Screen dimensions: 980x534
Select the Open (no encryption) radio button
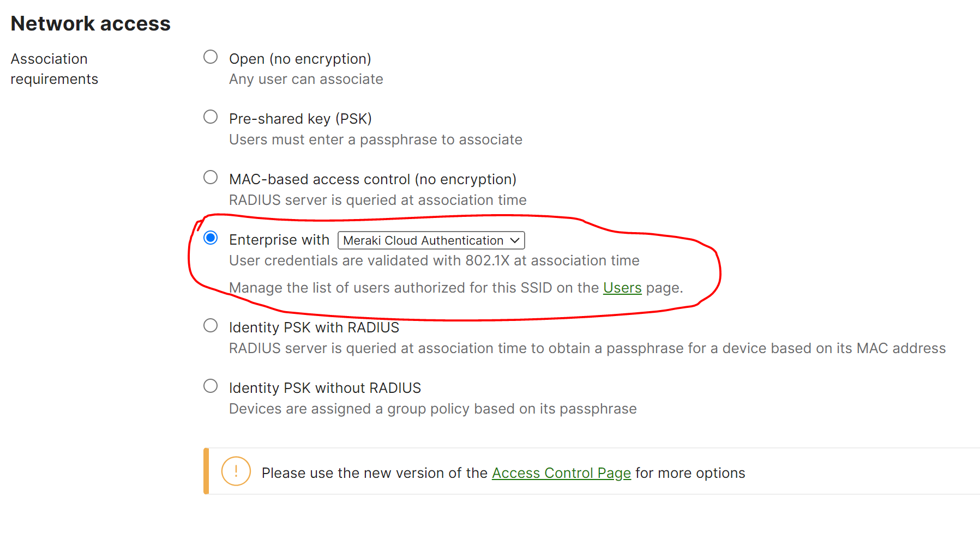[x=211, y=56]
